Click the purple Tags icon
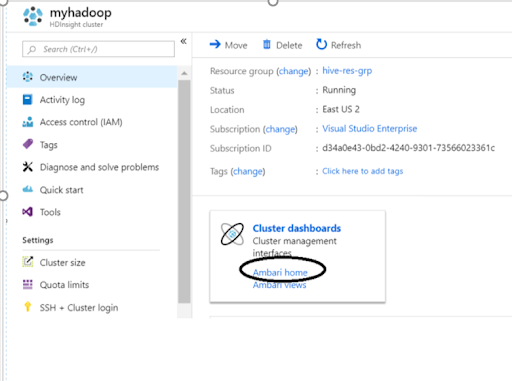 coord(28,144)
